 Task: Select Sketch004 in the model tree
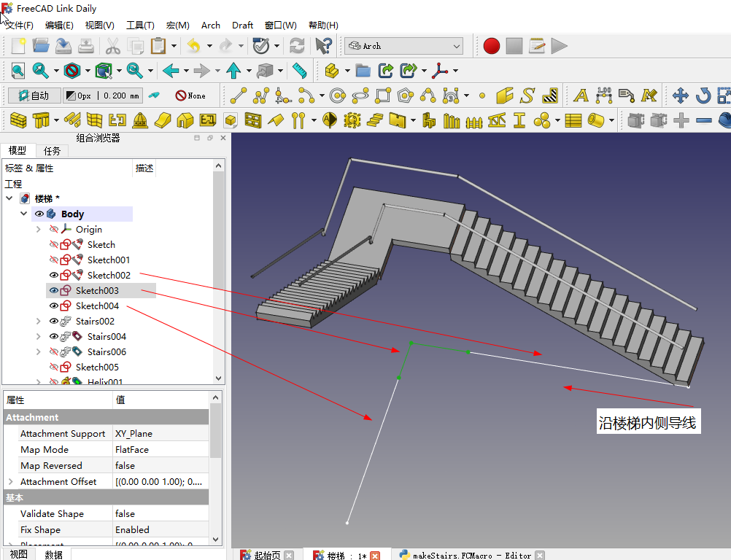[x=97, y=306]
